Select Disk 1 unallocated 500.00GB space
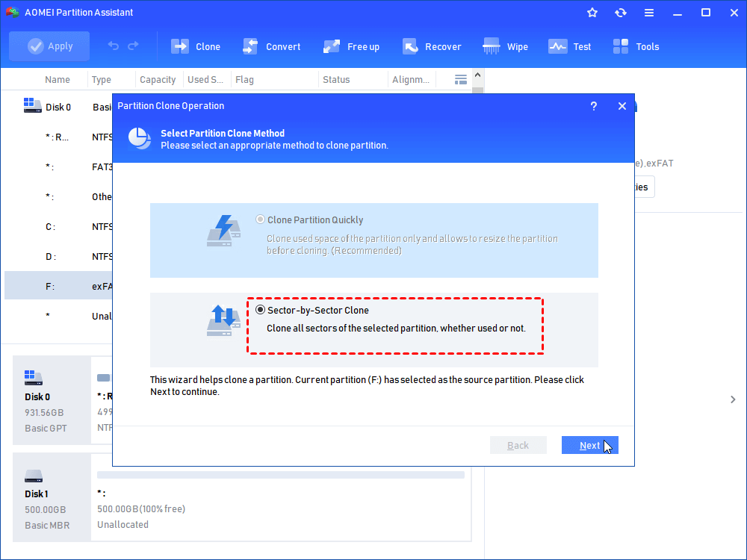Screen dimensions: 747x560 (x=281, y=497)
